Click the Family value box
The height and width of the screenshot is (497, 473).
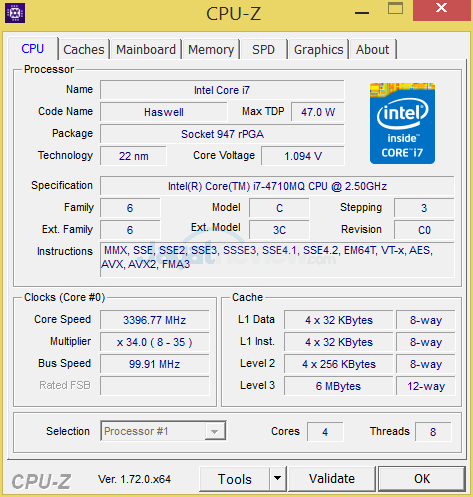pos(130,208)
